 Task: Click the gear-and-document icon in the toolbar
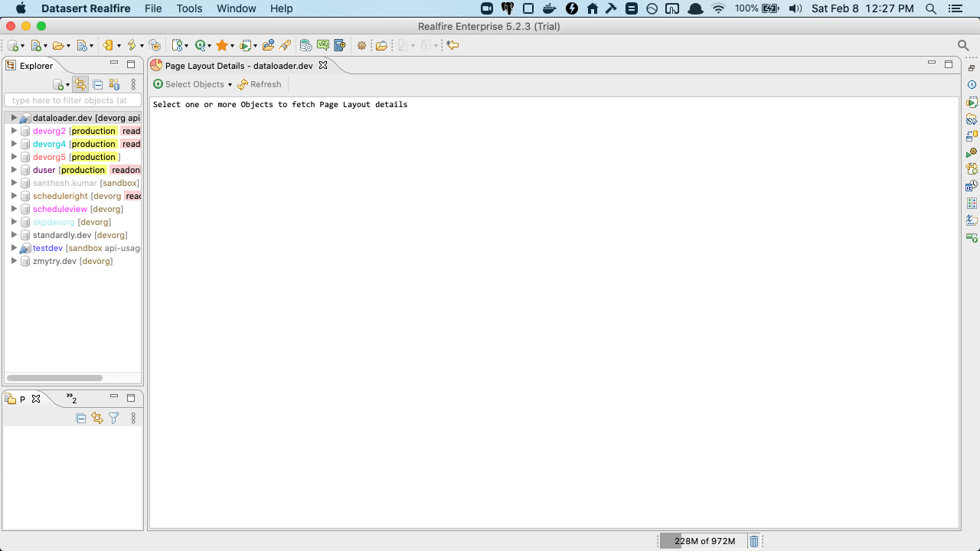(x=155, y=45)
